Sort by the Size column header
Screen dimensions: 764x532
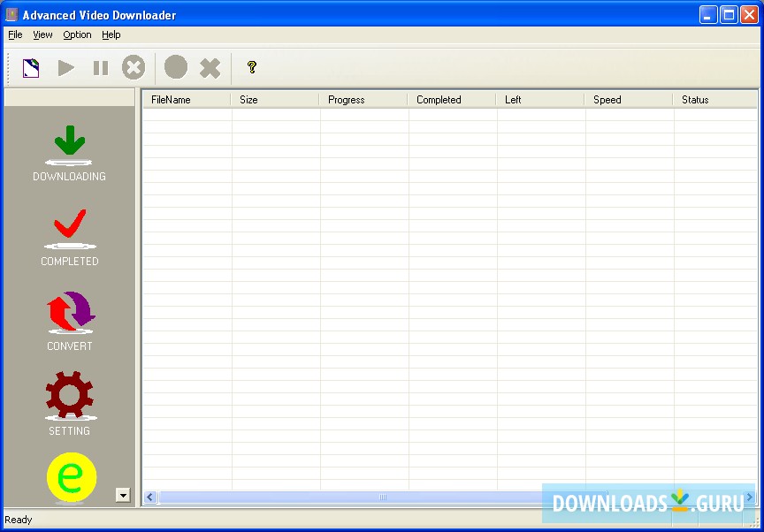click(x=275, y=100)
